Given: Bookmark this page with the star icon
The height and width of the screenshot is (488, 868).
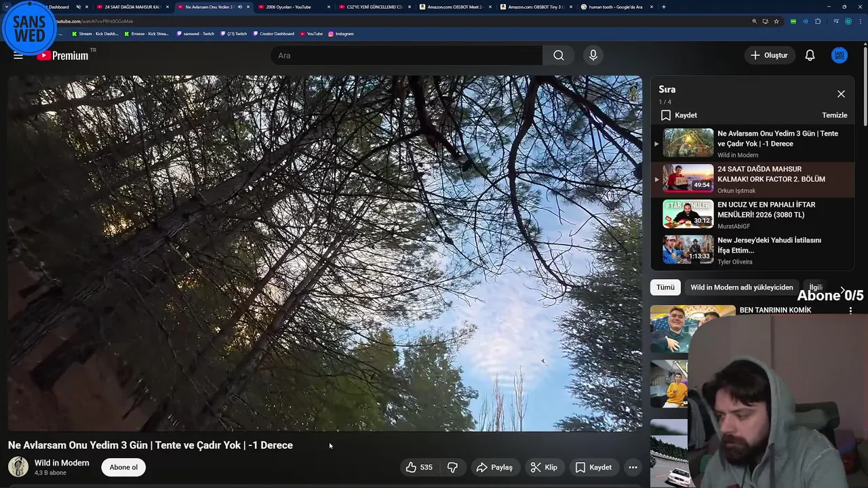Looking at the screenshot, I should click(776, 21).
